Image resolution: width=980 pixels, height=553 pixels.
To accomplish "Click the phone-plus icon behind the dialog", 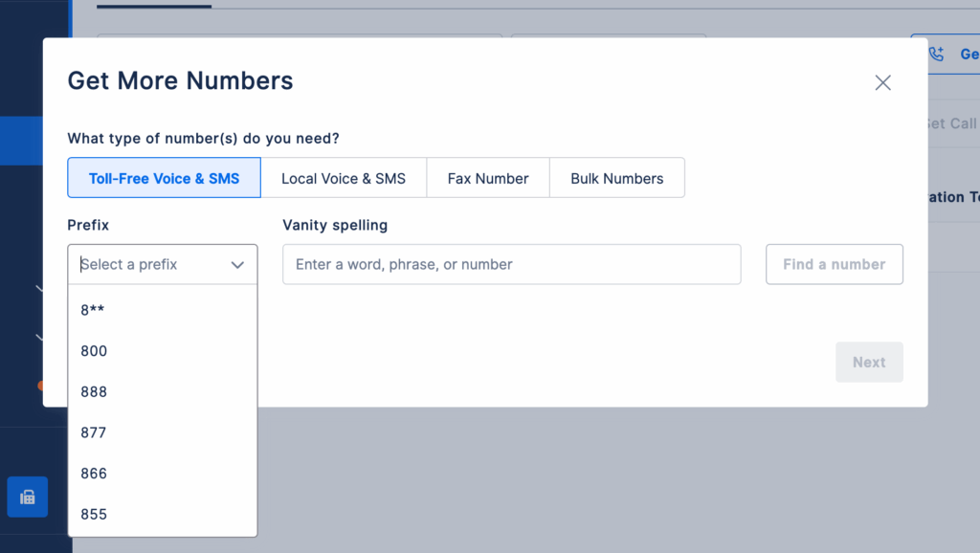I will point(936,55).
